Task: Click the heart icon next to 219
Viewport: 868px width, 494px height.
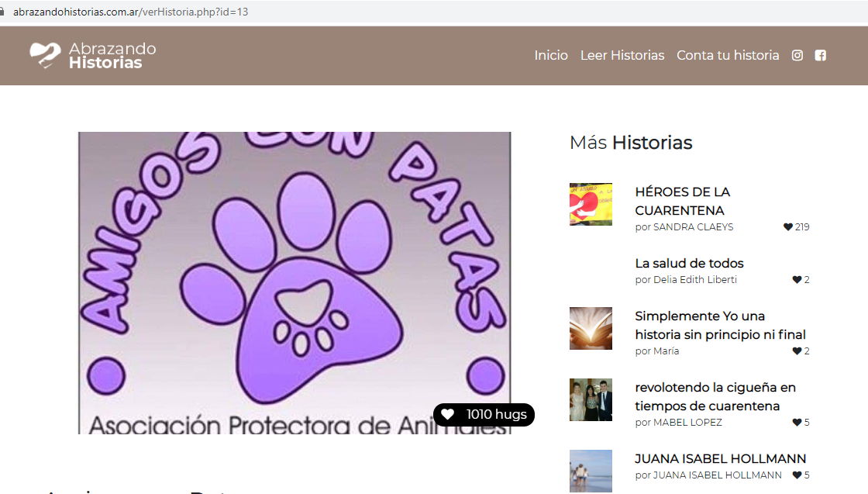Action: click(x=790, y=226)
